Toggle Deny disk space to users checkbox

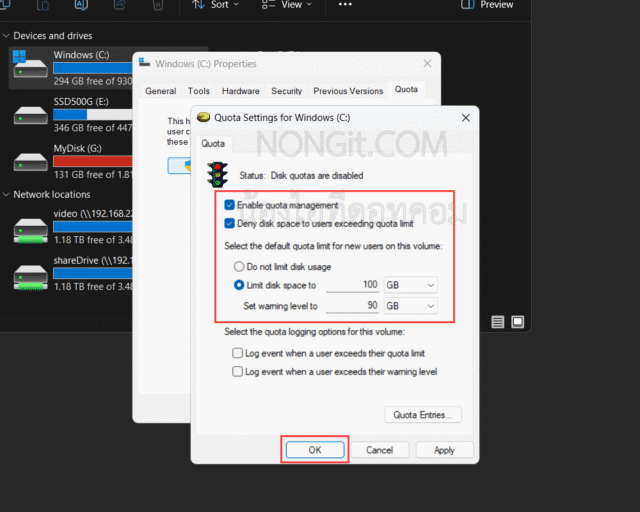(x=229, y=223)
